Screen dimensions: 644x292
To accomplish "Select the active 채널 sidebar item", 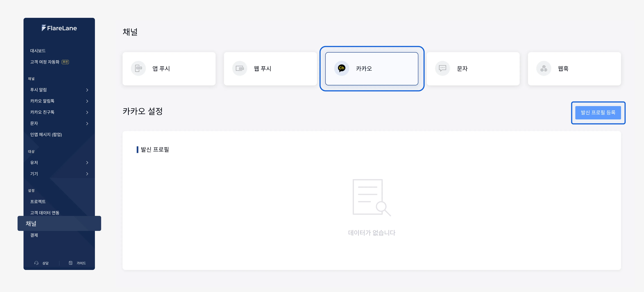I will coord(59,223).
